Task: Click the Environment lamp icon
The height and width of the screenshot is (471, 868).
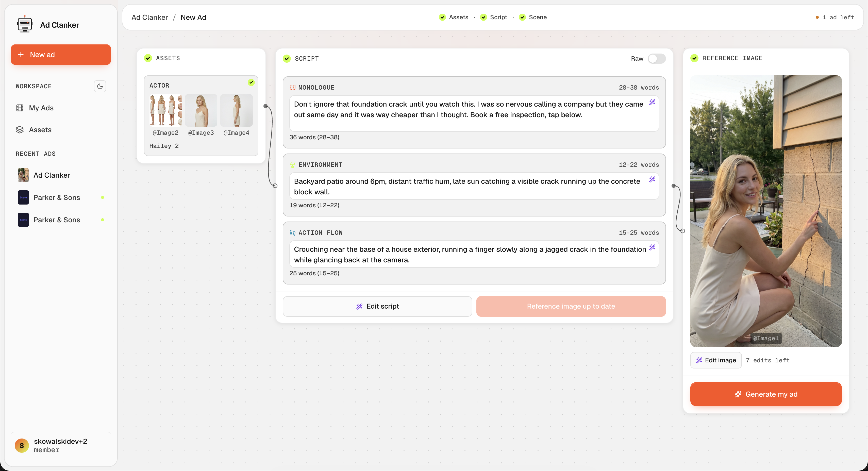Action: (x=292, y=165)
